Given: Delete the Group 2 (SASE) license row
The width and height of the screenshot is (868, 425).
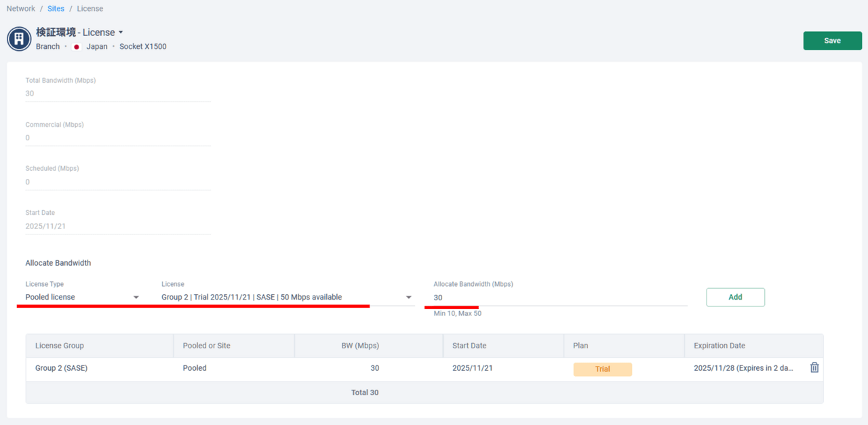Looking at the screenshot, I should (814, 367).
